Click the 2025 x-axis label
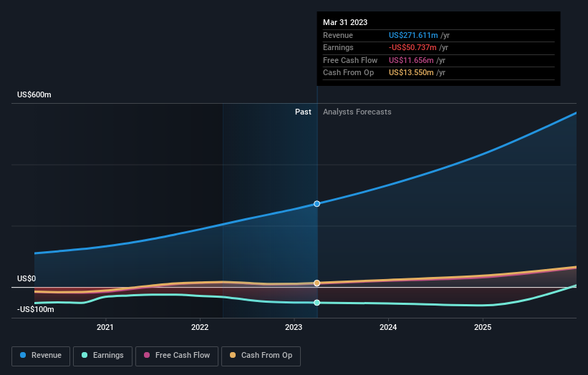Image resolution: width=588 pixels, height=375 pixels. pyautogui.click(x=483, y=327)
